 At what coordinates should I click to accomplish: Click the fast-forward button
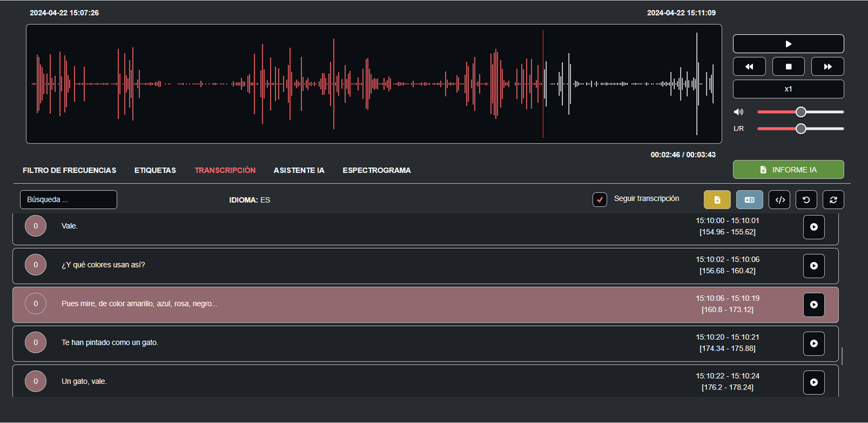tap(827, 66)
